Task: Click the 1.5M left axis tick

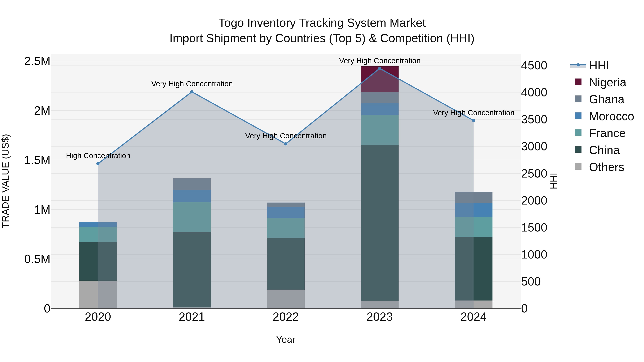Action: pos(37,160)
